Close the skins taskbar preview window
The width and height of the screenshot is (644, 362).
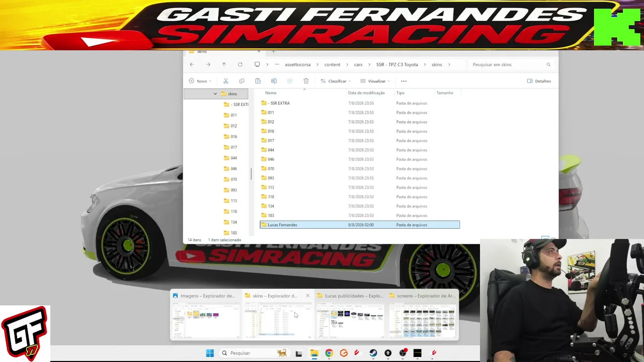[x=307, y=296]
